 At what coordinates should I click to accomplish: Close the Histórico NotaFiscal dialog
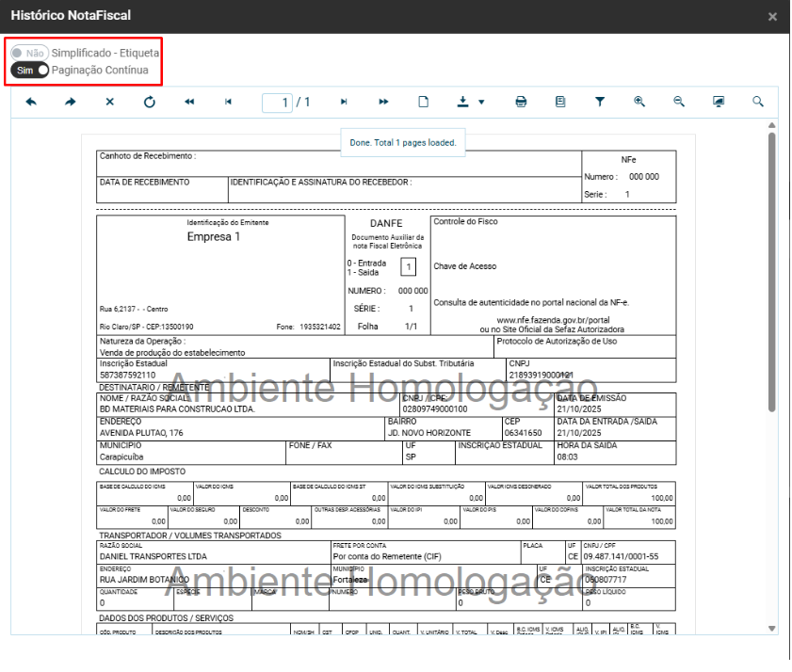[x=772, y=17]
